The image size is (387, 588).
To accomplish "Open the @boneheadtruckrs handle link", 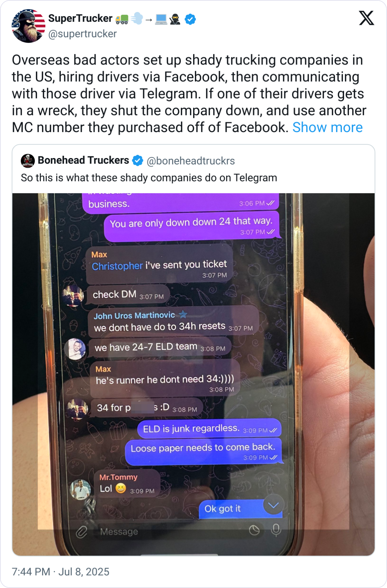I will pos(190,161).
